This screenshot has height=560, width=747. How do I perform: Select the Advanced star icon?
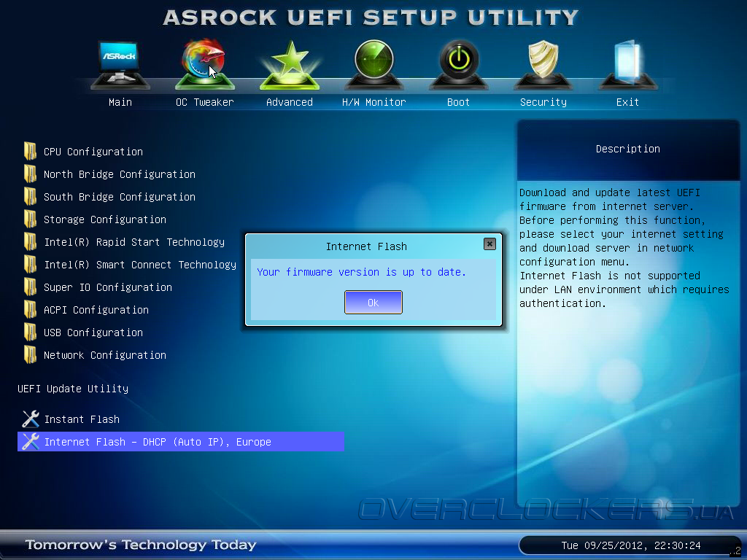(x=289, y=66)
